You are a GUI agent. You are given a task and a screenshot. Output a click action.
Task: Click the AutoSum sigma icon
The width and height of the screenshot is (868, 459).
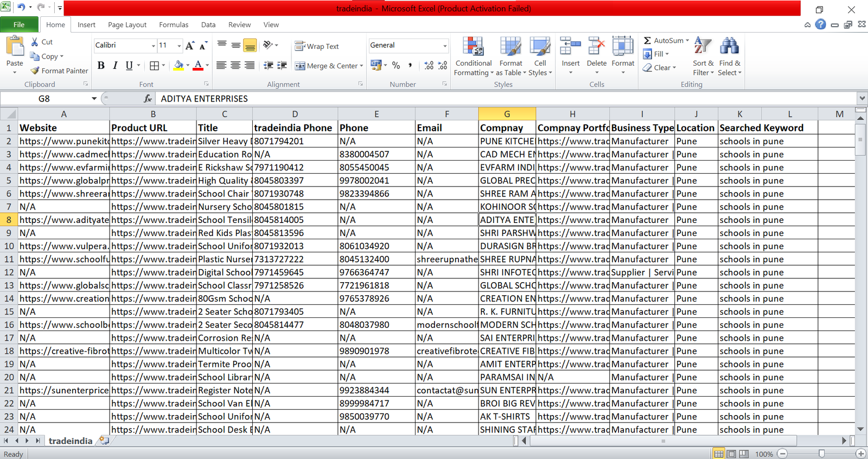[x=647, y=41]
